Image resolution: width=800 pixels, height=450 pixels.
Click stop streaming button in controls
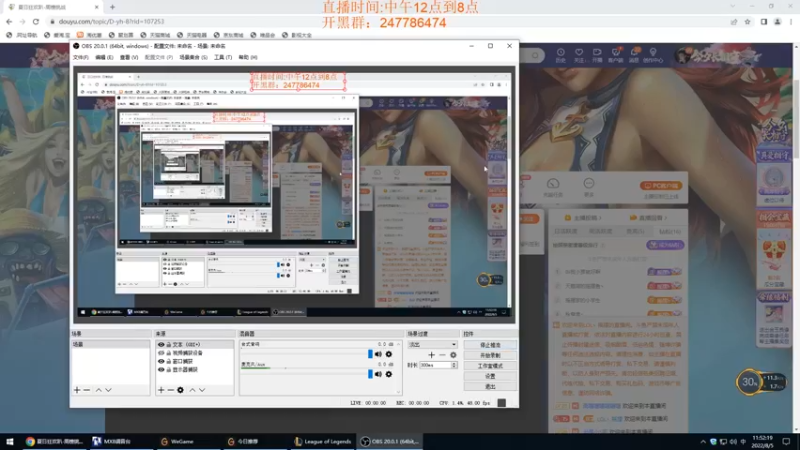(490, 345)
